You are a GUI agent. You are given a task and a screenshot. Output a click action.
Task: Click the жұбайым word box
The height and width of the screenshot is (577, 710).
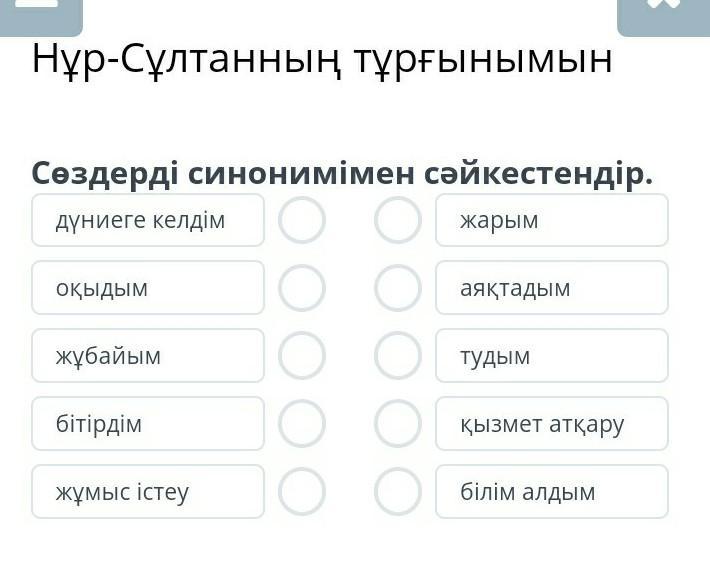pyautogui.click(x=148, y=356)
